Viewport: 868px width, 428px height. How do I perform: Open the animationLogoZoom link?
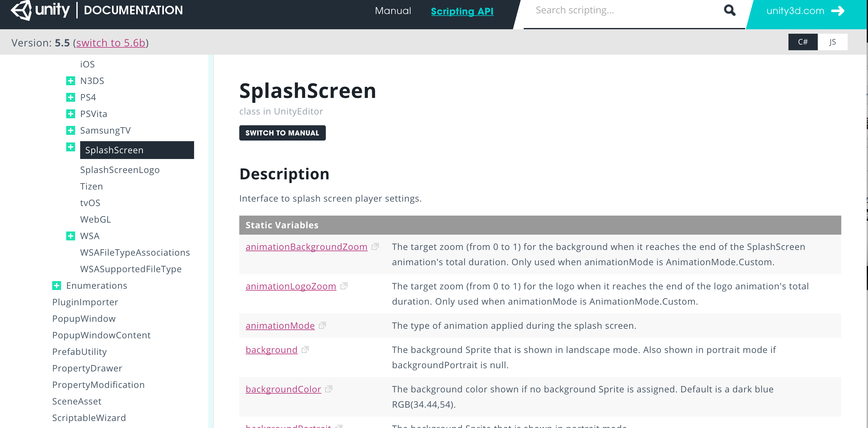(291, 286)
